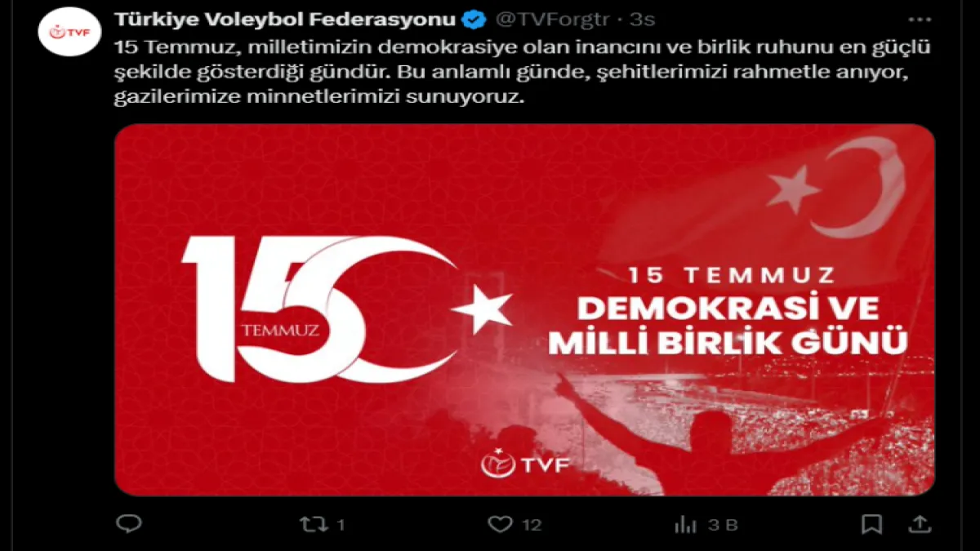The image size is (980, 551).
Task: Open the reply speech bubble icon
Action: point(129,523)
